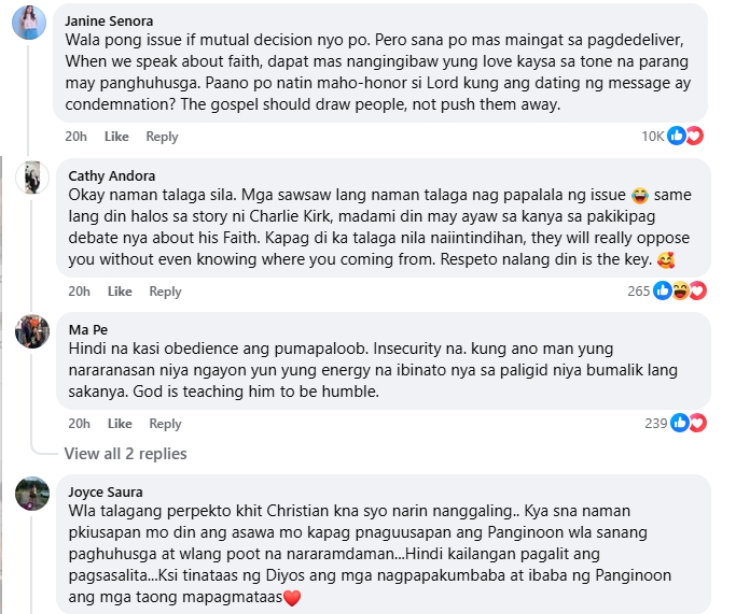Viewport: 750px width, 614px height.
Task: Reply to Ma Pe's comment
Action: click(165, 423)
